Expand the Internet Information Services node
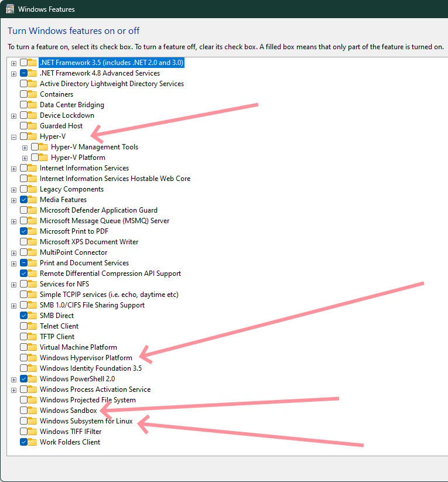Viewport: 448px width, 482px height. (x=13, y=168)
